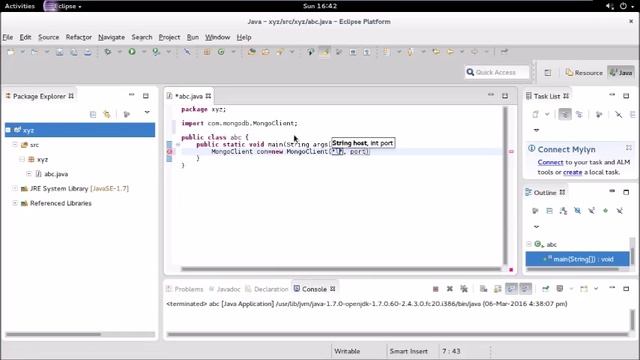Click the New Java Class icon
Screen dimensions: 640x360
pos(221,52)
